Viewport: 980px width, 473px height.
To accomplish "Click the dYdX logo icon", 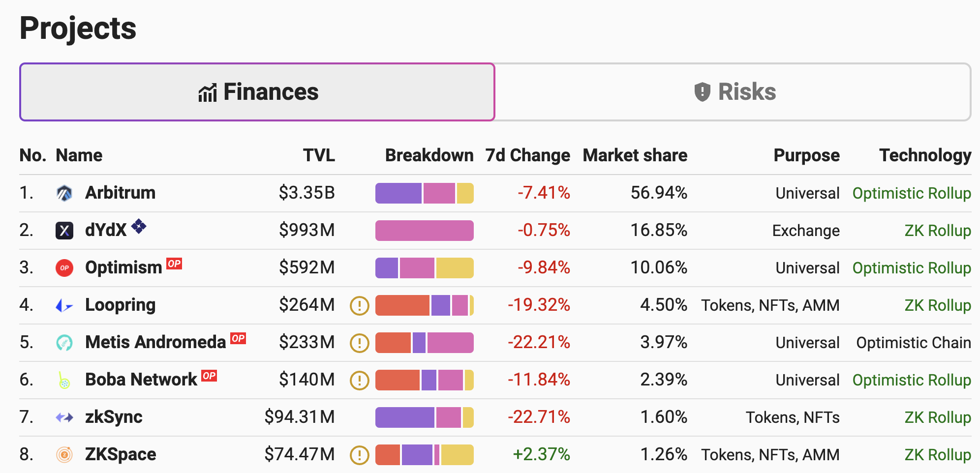I will point(64,231).
